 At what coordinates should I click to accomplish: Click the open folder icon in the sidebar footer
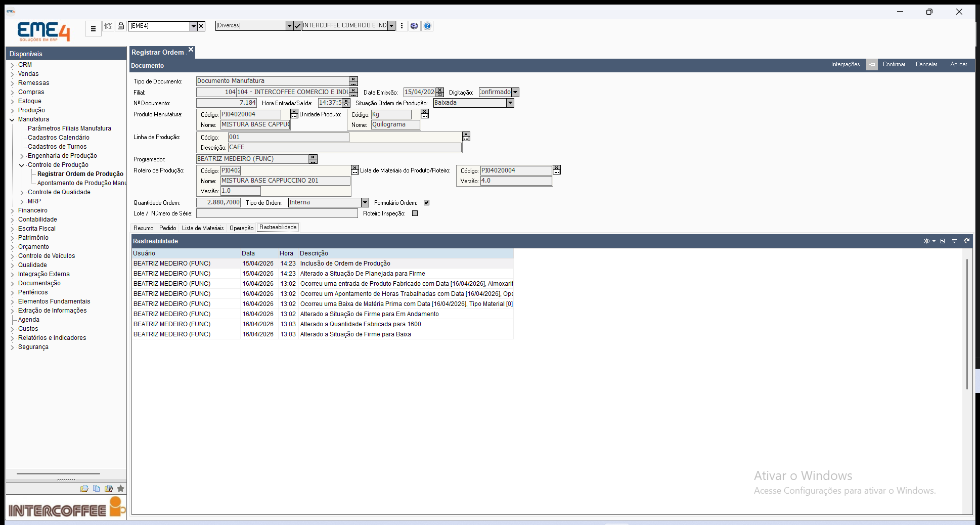pyautogui.click(x=84, y=489)
